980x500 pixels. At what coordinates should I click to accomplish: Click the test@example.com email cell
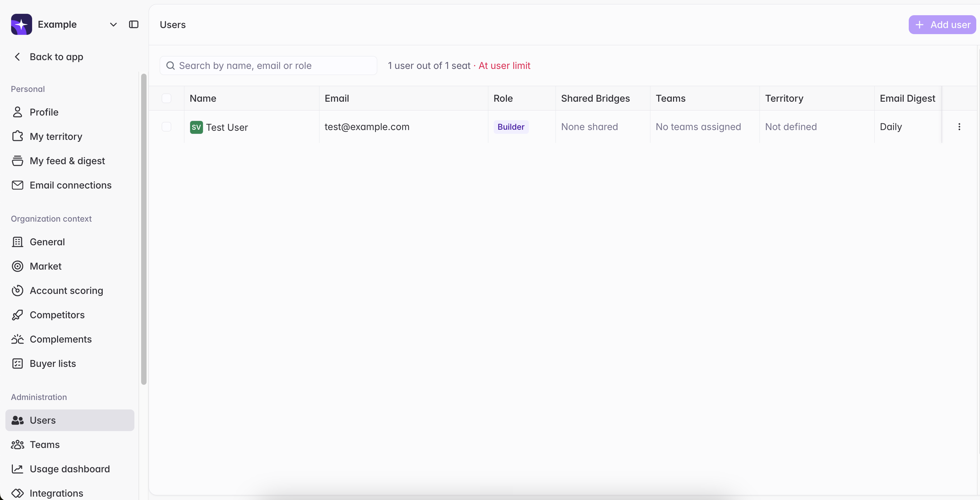[x=404, y=127]
